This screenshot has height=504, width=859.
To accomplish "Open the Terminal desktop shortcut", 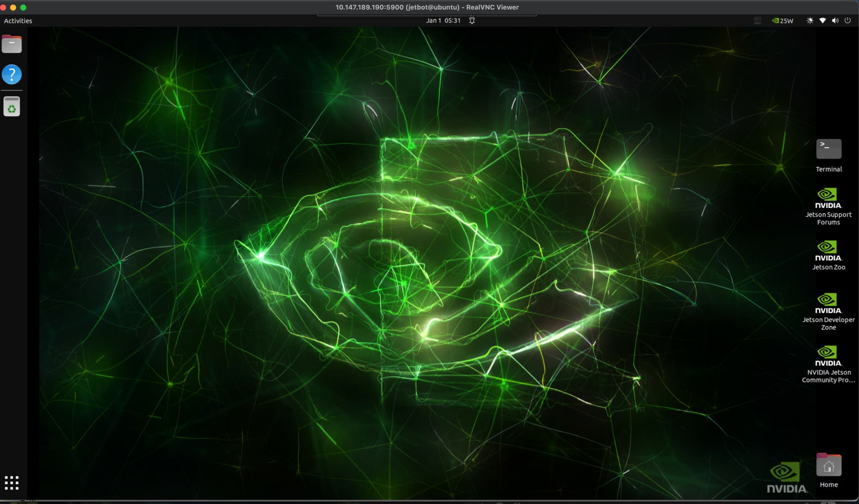I will click(829, 156).
